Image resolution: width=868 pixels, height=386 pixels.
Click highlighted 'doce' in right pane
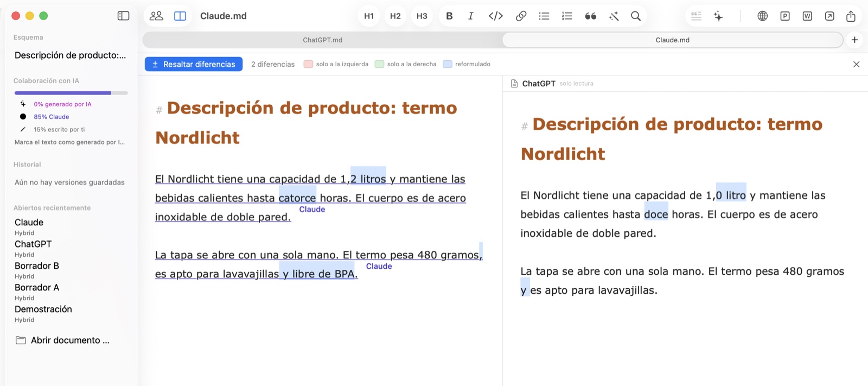pyautogui.click(x=656, y=214)
